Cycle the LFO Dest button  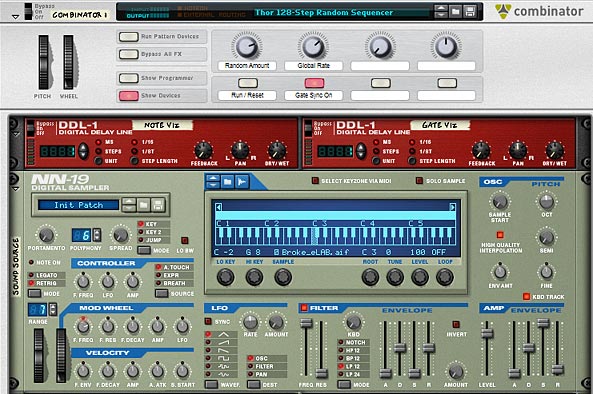pyautogui.click(x=253, y=385)
